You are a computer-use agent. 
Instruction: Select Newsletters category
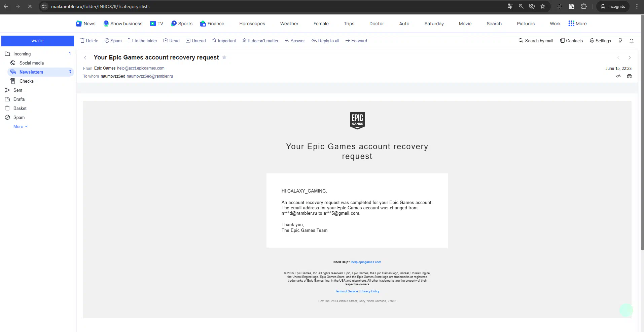[40, 72]
